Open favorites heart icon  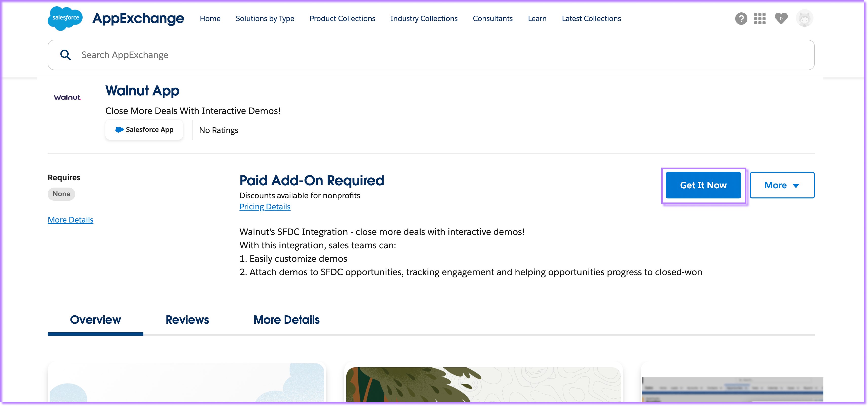click(781, 18)
